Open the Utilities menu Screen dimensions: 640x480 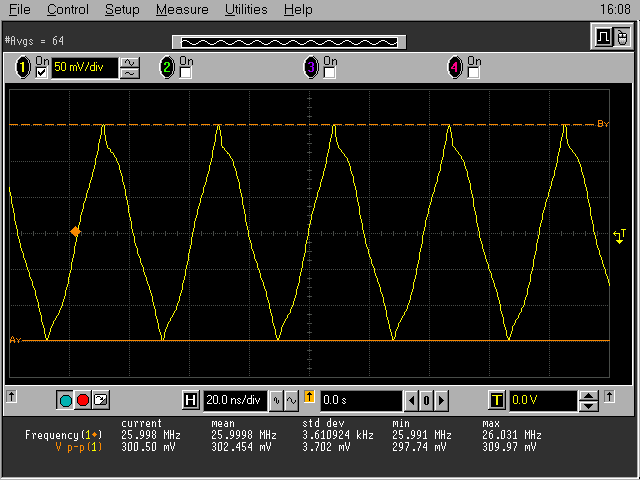245,10
